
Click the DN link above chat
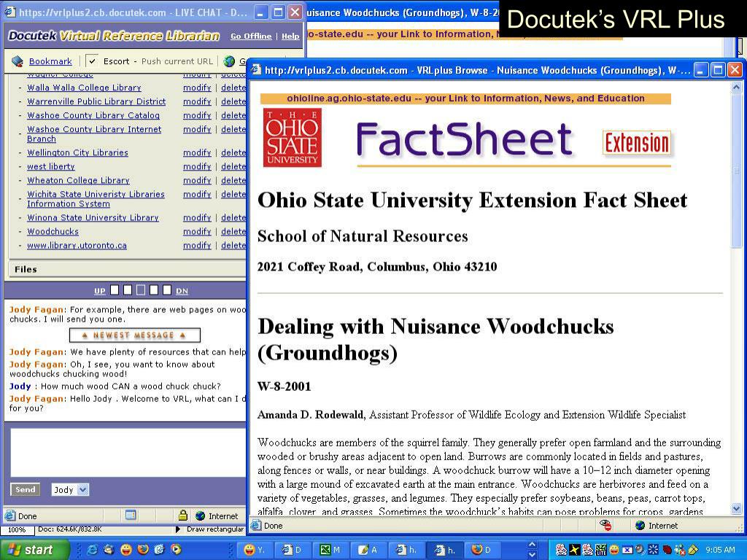pos(182,291)
